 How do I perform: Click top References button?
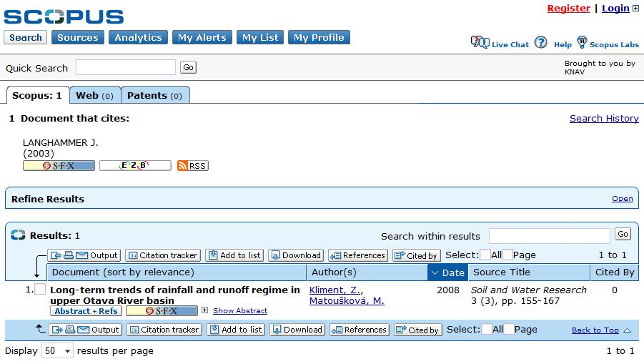pos(358,255)
